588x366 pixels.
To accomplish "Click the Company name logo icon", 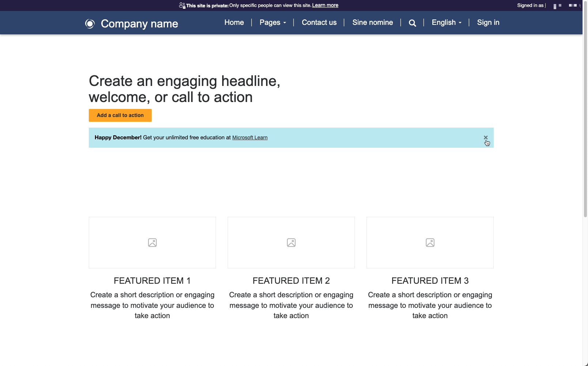I will pyautogui.click(x=90, y=23).
